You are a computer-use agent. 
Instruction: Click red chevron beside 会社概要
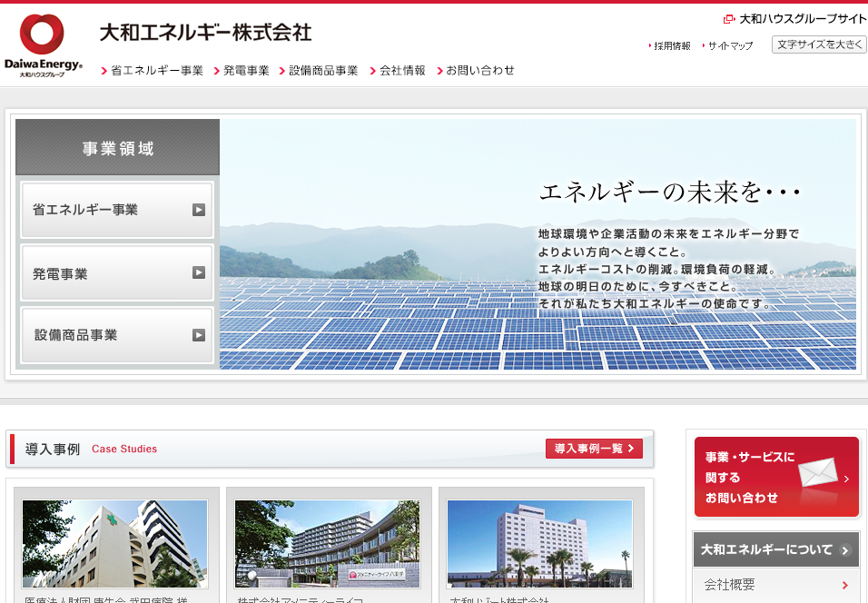[x=844, y=585]
